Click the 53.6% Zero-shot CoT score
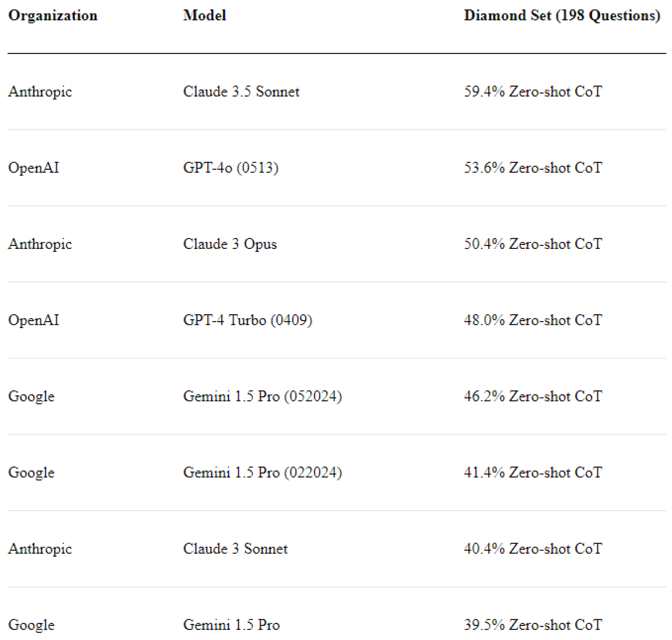This screenshot has width=672, height=640. coord(533,167)
